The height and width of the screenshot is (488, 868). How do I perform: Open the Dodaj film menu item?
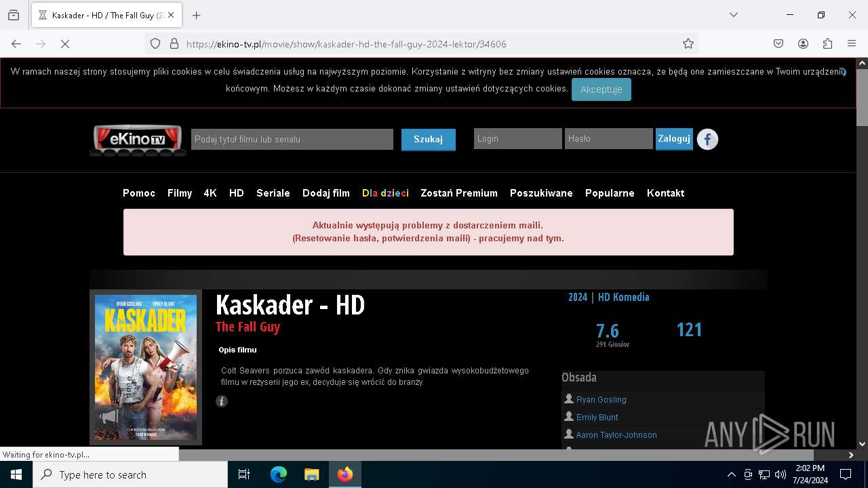coord(326,193)
